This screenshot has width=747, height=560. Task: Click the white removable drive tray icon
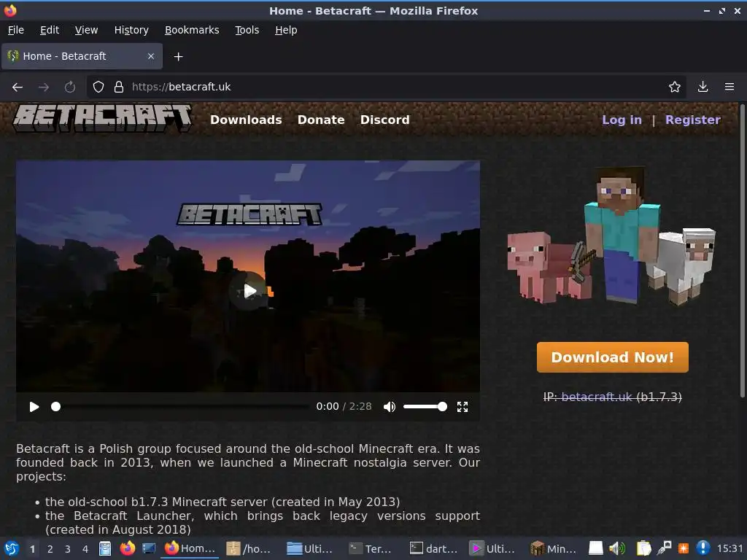point(595,548)
